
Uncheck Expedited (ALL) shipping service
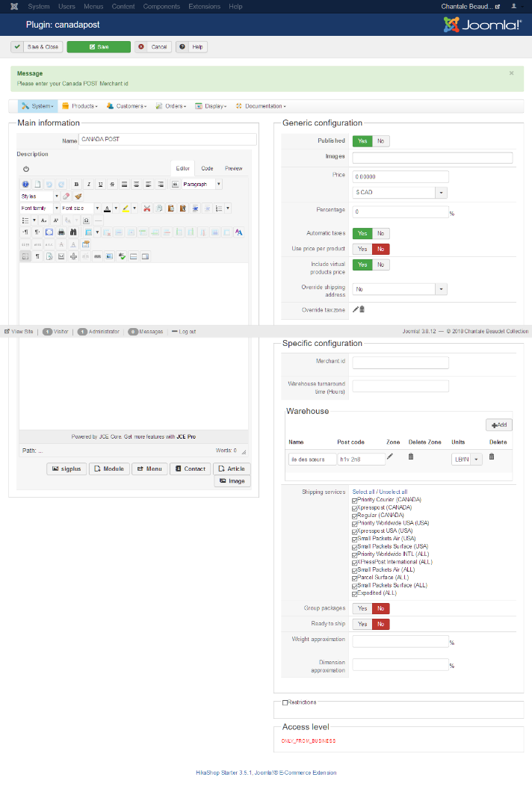coord(354,593)
